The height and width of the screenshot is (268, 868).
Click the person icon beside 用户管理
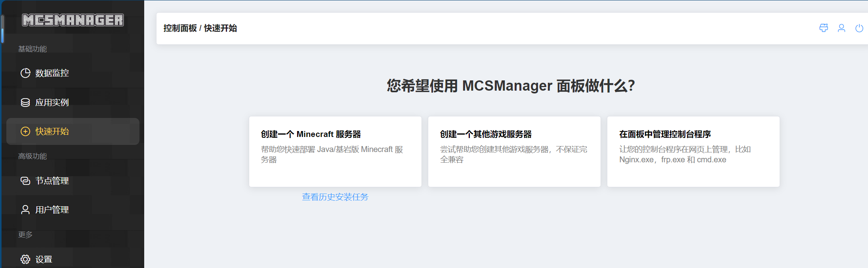click(x=25, y=210)
